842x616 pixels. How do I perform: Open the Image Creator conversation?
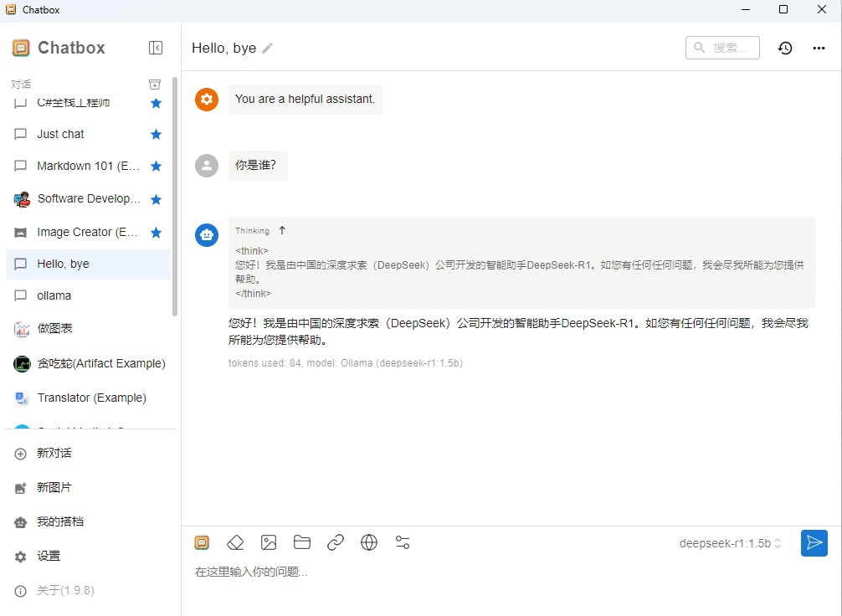(x=88, y=232)
